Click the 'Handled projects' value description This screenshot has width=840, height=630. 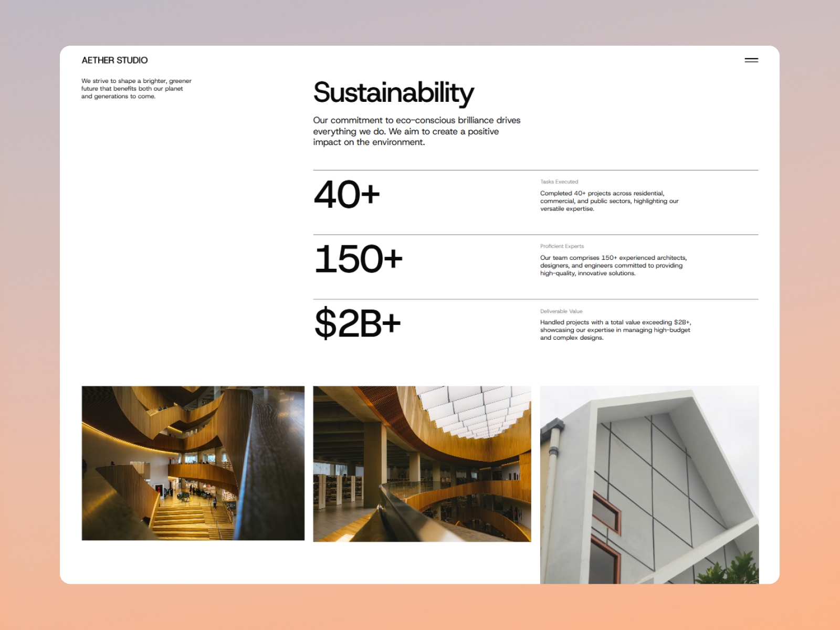tap(615, 330)
